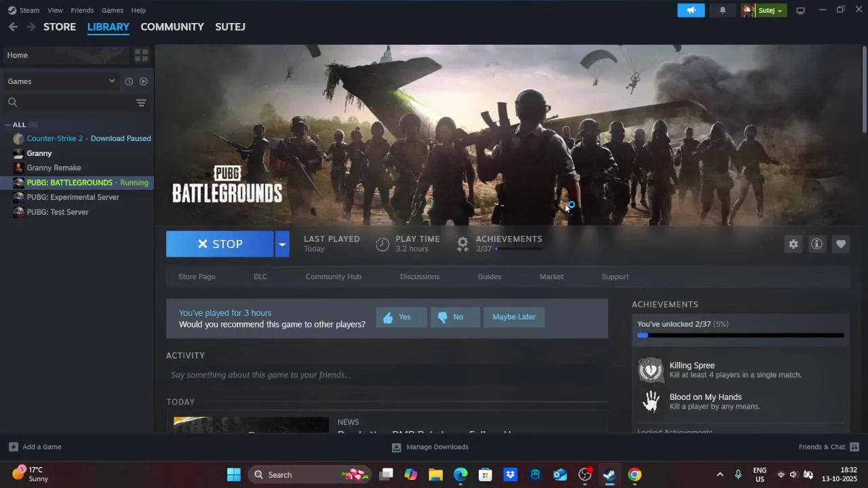The image size is (868, 488).
Task: Open the Store Page tab
Action: 197,277
